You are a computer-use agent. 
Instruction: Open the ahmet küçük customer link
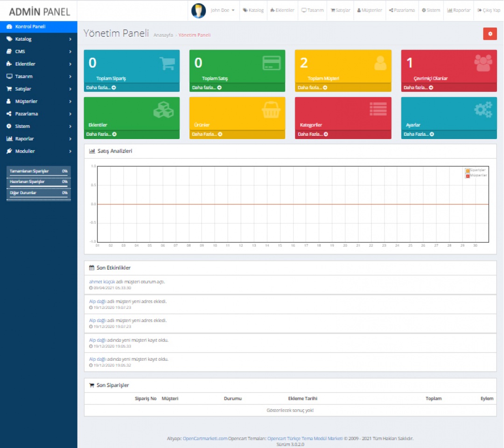pyautogui.click(x=102, y=282)
